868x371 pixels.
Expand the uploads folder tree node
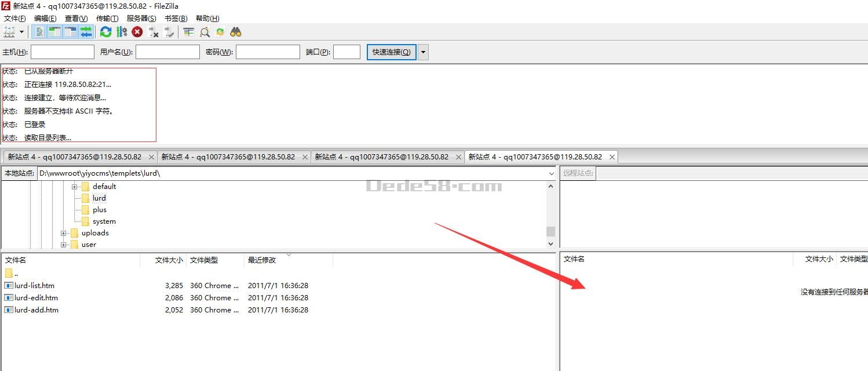coord(63,233)
